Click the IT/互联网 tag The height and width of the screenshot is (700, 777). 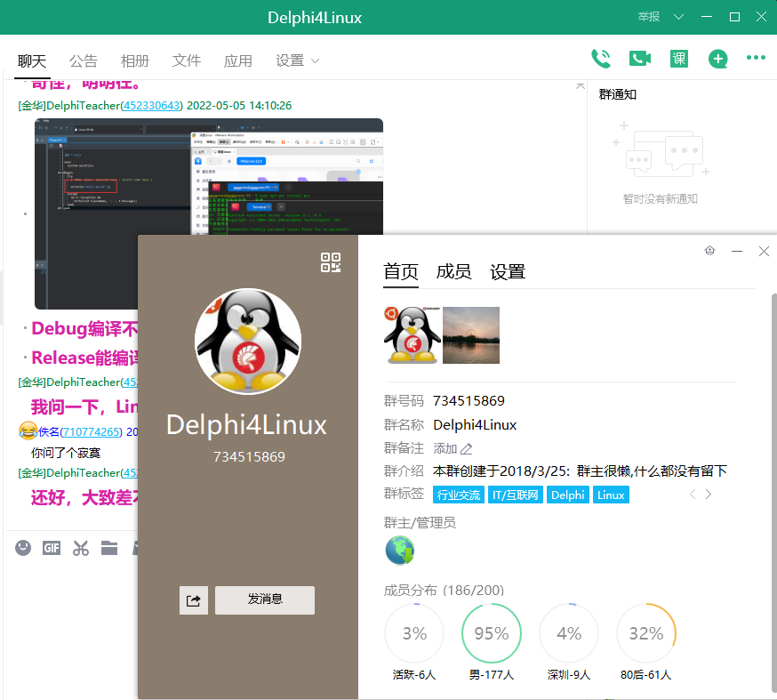[516, 495]
